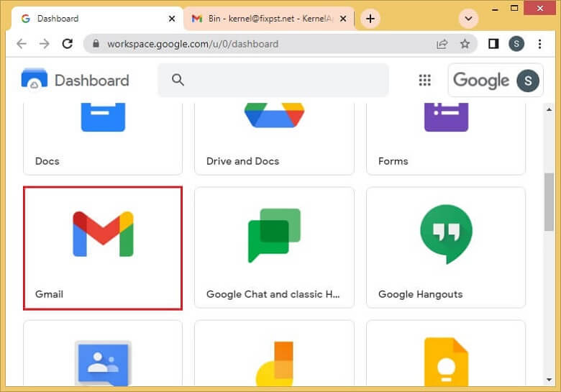Image resolution: width=561 pixels, height=392 pixels.
Task: Reload the current page
Action: click(x=68, y=44)
